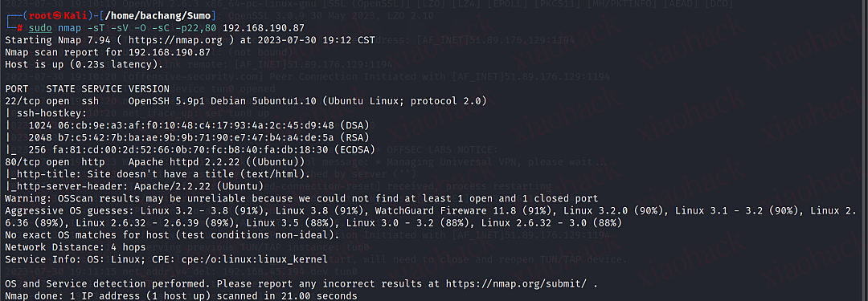Image resolution: width=868 pixels, height=301 pixels.
Task: Click the Service Info CPE line
Action: pyautogui.click(x=166, y=259)
